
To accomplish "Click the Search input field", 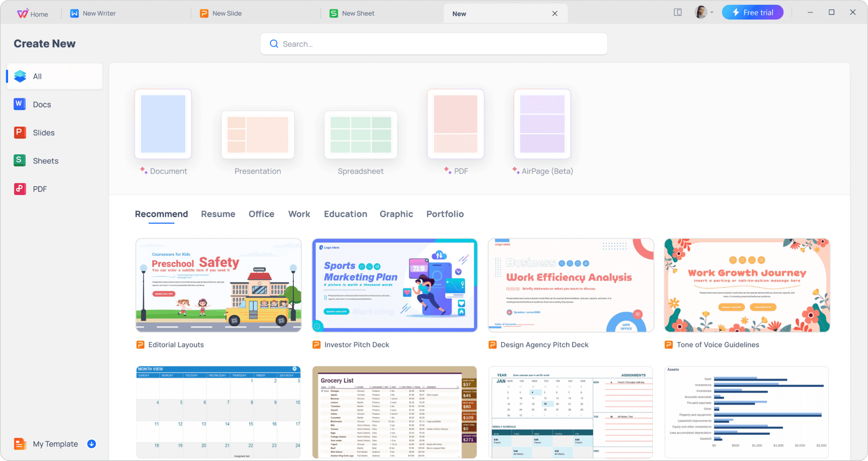I will point(434,44).
